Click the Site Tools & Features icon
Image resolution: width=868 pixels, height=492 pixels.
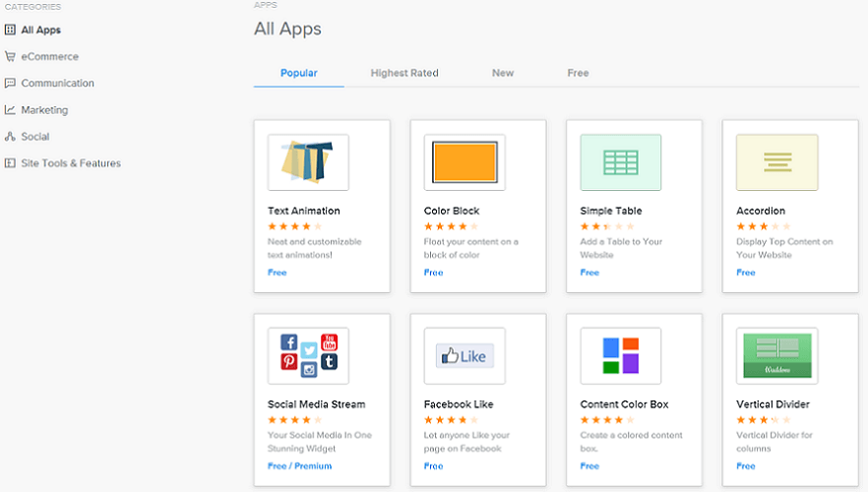10,162
